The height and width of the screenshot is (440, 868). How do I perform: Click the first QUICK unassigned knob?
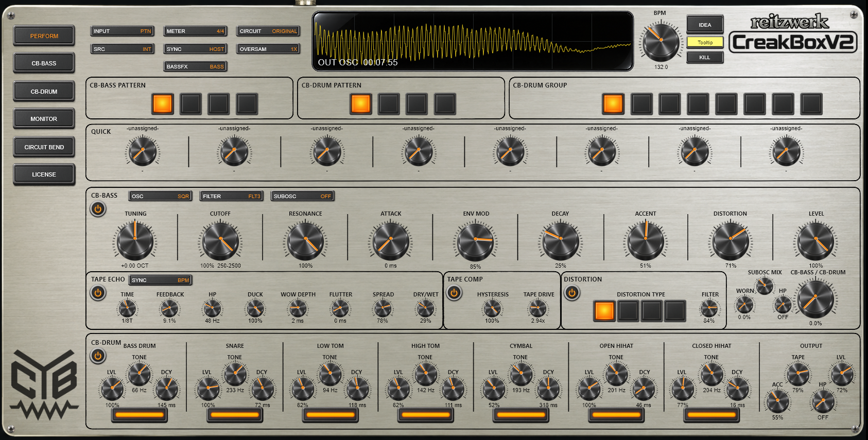point(143,151)
